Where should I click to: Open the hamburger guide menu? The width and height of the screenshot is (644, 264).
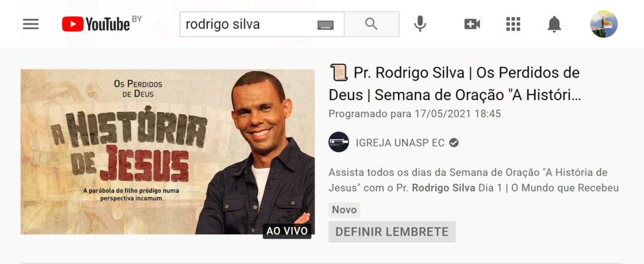point(31,25)
